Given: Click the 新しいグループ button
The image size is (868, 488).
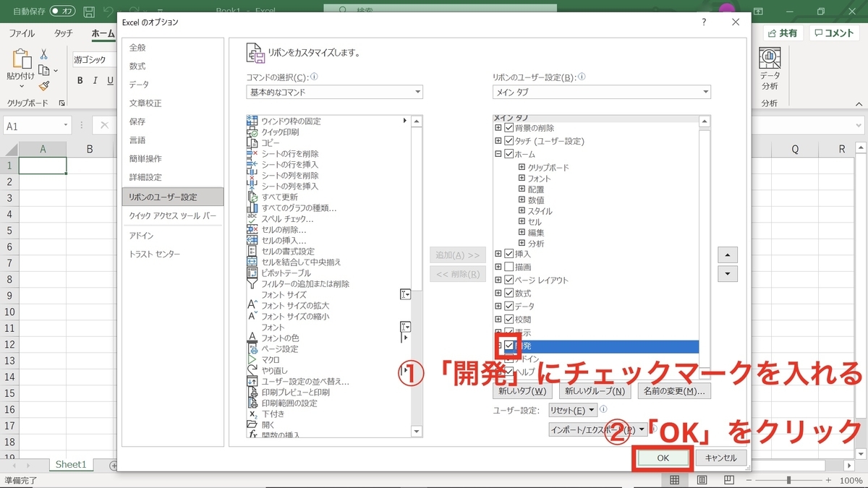Looking at the screenshot, I should tap(594, 391).
